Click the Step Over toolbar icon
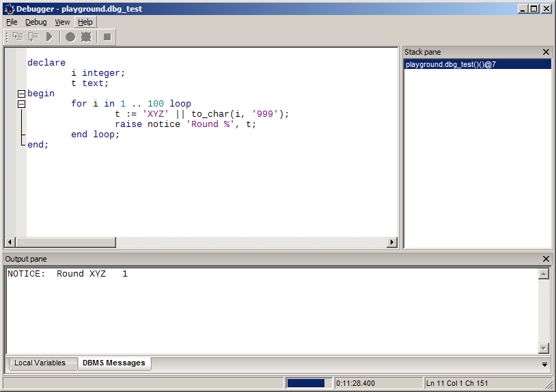 point(33,37)
